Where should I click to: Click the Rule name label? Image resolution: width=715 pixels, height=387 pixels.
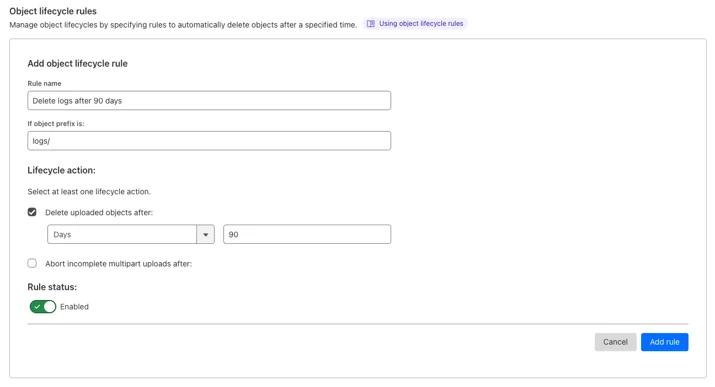44,83
